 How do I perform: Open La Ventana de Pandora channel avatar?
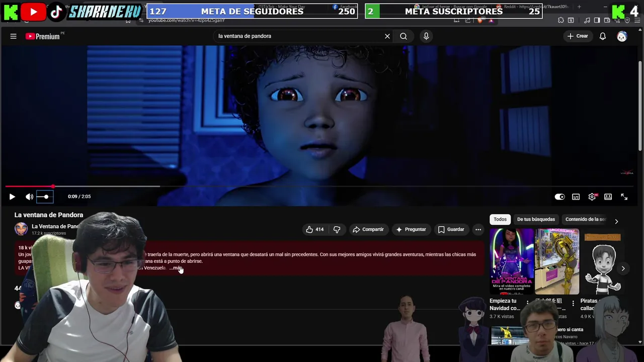tap(21, 229)
